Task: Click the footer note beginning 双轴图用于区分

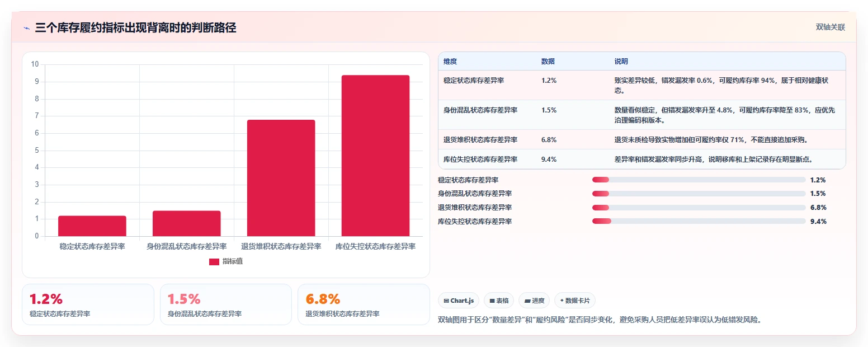Action: tap(600, 320)
